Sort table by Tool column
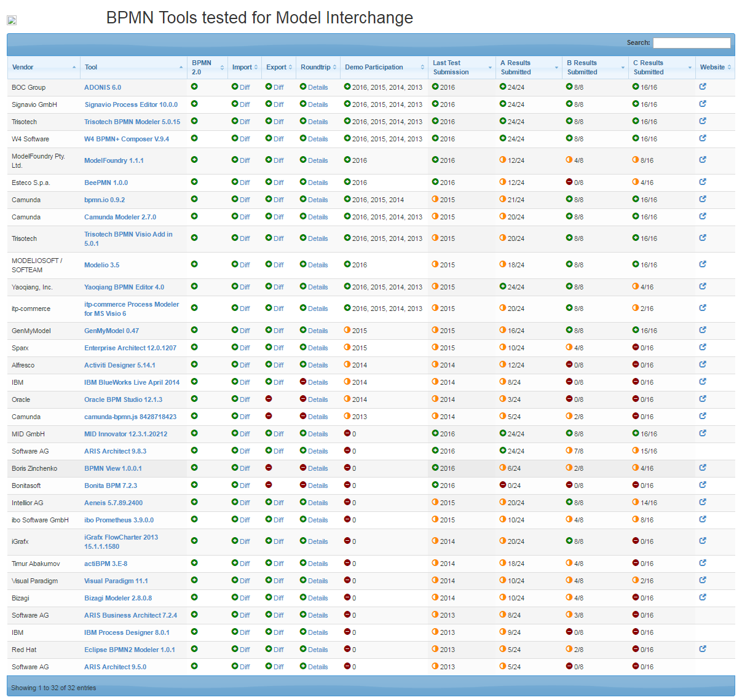The width and height of the screenshot is (742, 700). click(133, 68)
